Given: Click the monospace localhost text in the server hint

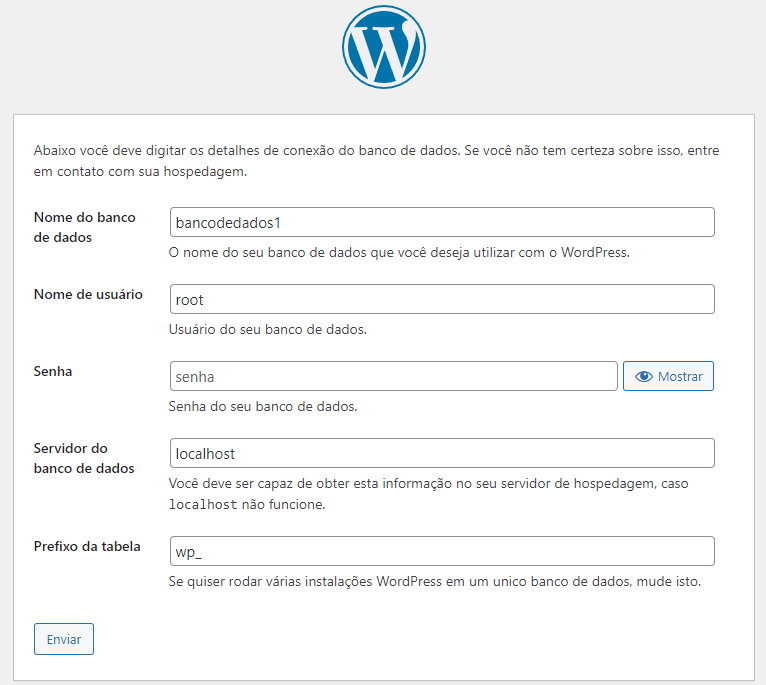Looking at the screenshot, I should [x=203, y=505].
